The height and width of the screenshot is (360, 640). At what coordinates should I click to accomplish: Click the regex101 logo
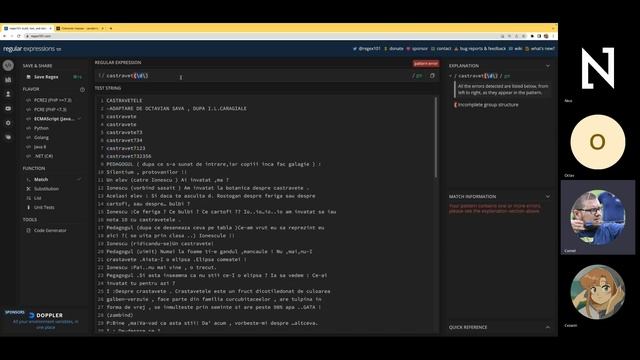[x=32, y=49]
